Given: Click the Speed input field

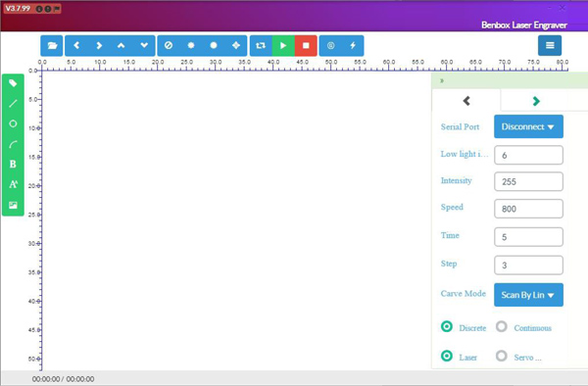Looking at the screenshot, I should [x=528, y=209].
